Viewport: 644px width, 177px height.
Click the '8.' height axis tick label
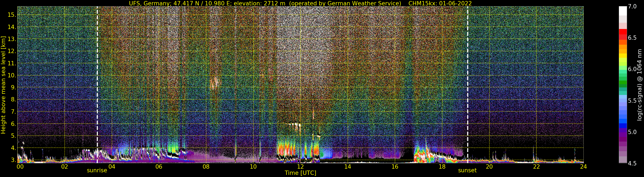13,100
